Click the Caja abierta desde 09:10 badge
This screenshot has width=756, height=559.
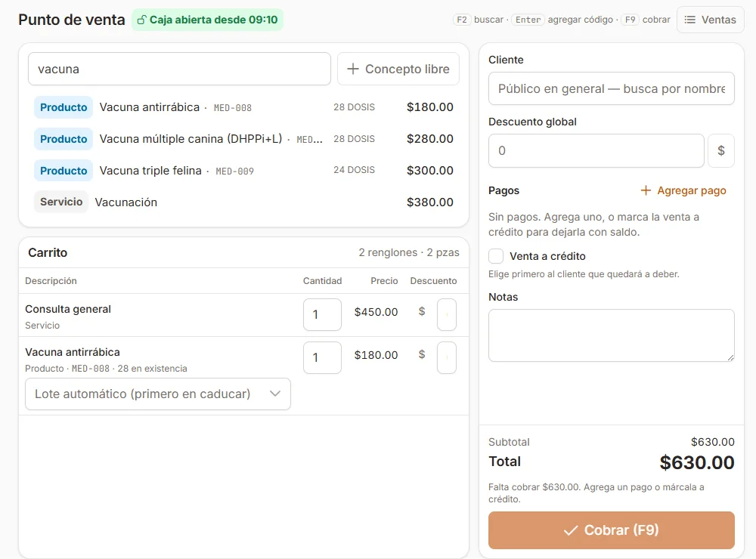click(x=207, y=20)
